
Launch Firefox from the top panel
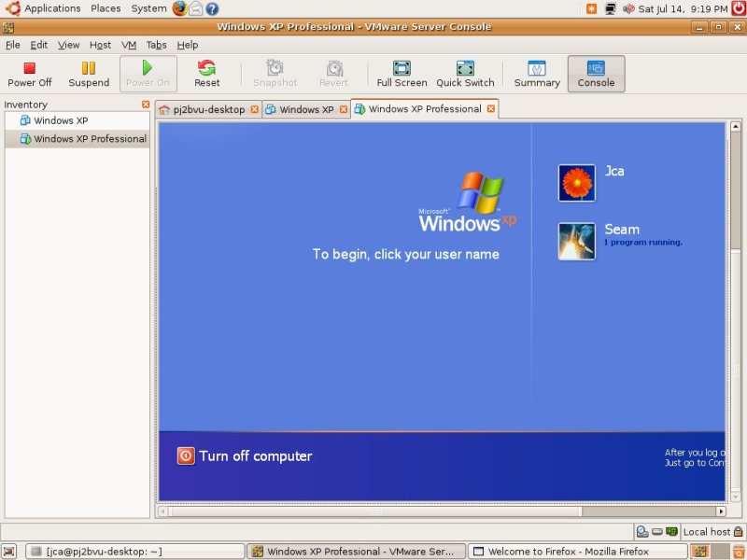pyautogui.click(x=179, y=8)
